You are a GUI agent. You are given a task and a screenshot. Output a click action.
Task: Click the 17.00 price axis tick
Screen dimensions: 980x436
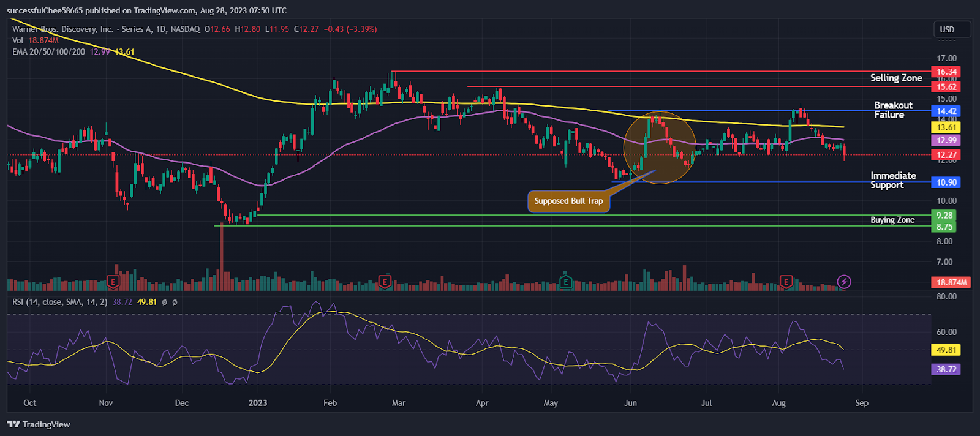[946, 59]
